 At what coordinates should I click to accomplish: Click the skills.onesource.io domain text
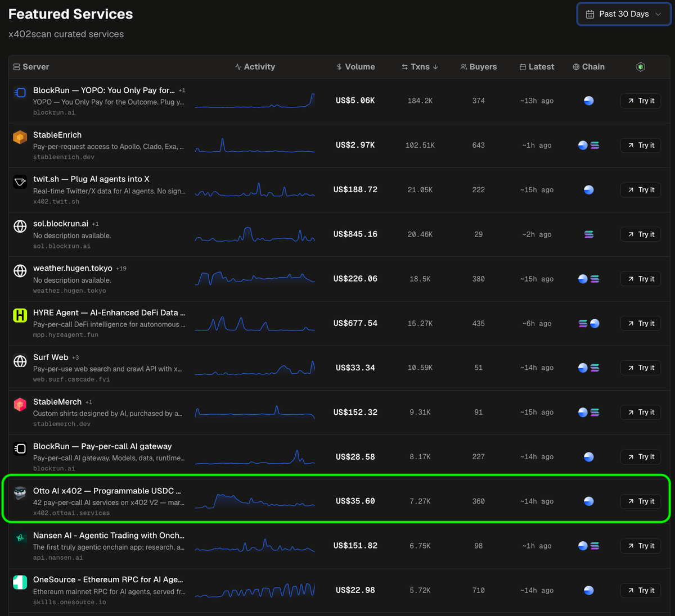pyautogui.click(x=70, y=602)
